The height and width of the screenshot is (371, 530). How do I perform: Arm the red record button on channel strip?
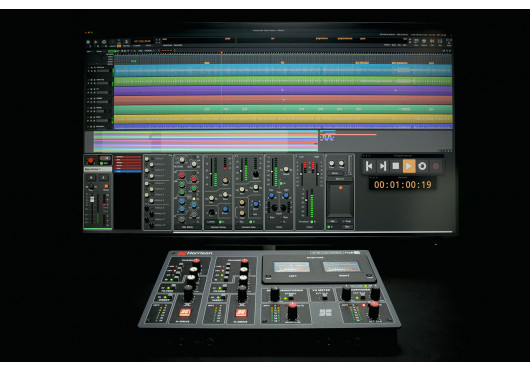[91, 160]
